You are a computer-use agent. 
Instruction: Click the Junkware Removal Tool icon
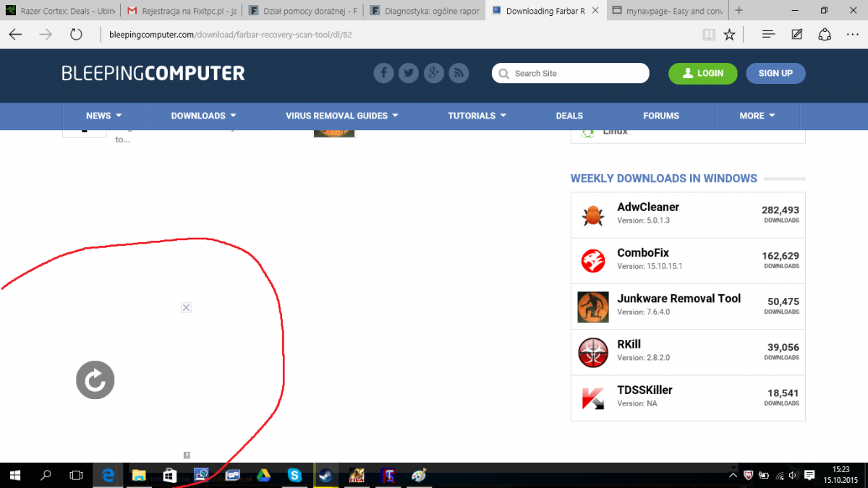[593, 307]
